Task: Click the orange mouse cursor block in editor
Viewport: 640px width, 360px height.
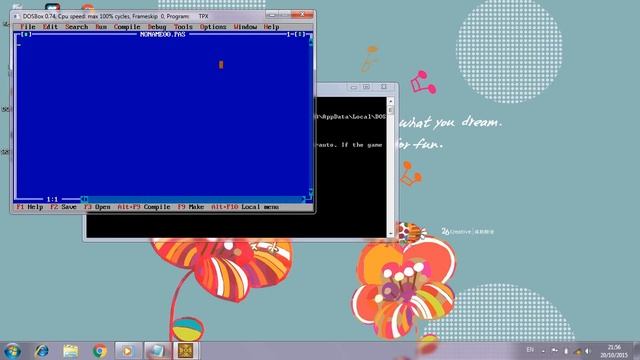Action: click(x=221, y=64)
